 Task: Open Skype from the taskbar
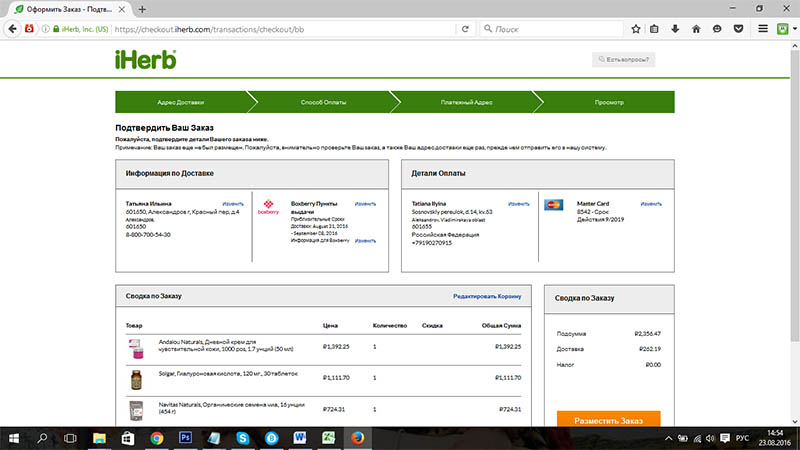tap(242, 438)
